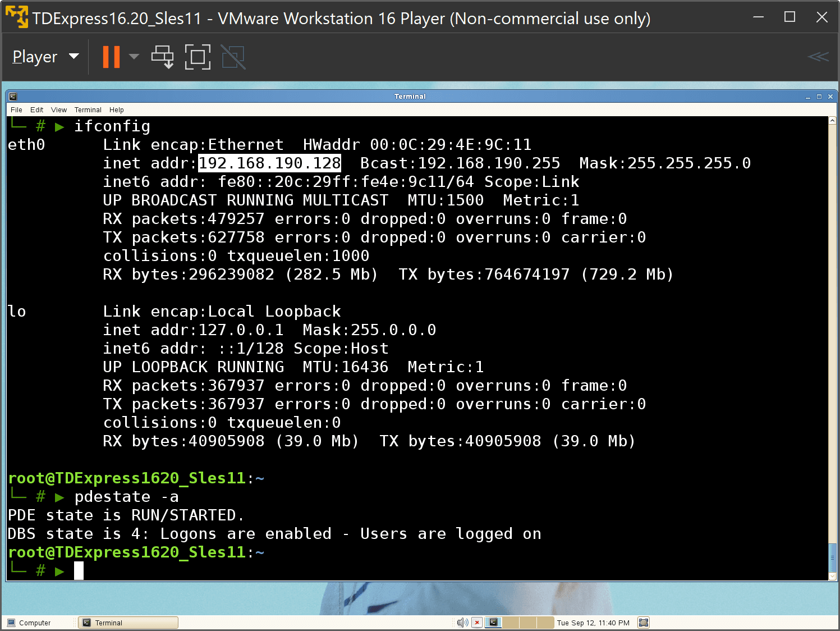Click the 'RX packets:479257' text
This screenshot has height=631, width=840.
[183, 219]
